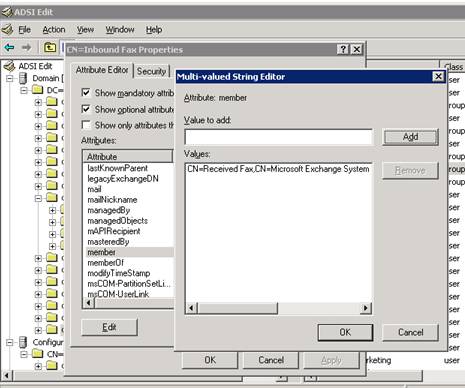Expand the first folder under DC=
This screenshot has height=388, width=465.
[38, 102]
